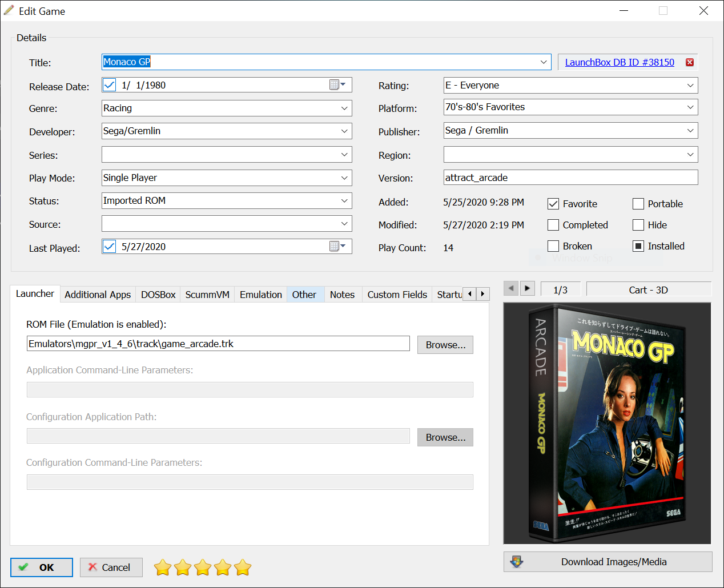Click the ROM File path field

(218, 344)
